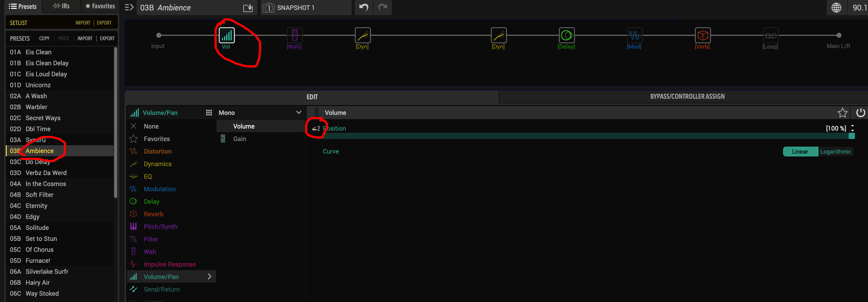
Task: Select the Reverb category
Action: (153, 214)
